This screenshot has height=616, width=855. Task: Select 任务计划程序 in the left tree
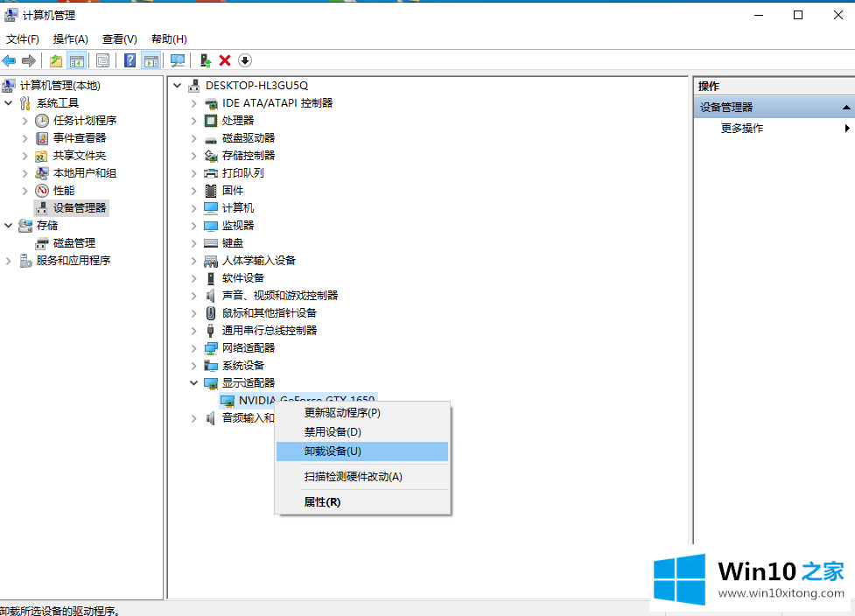click(x=85, y=121)
